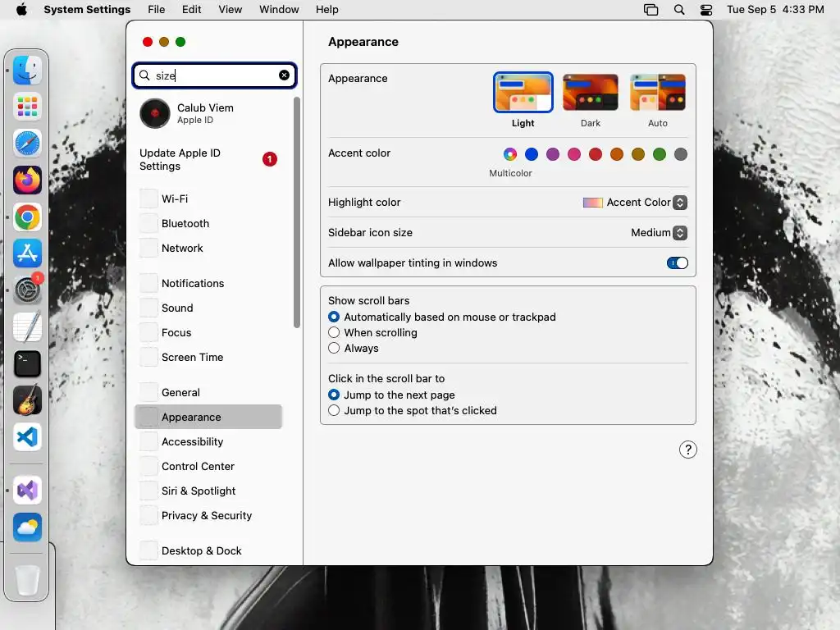The image size is (840, 630).
Task: Click Stage Manager icon in menu bar
Action: pos(651,9)
